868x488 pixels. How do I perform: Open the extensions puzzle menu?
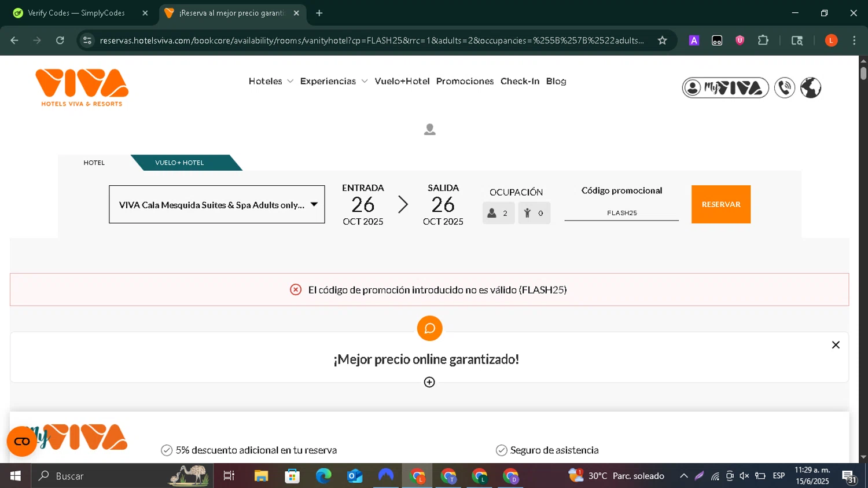coord(763,41)
